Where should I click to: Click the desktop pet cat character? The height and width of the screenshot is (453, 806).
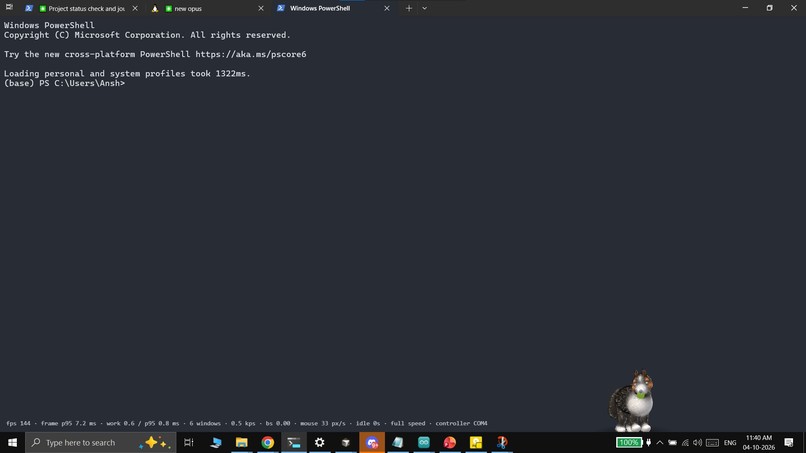point(632,401)
